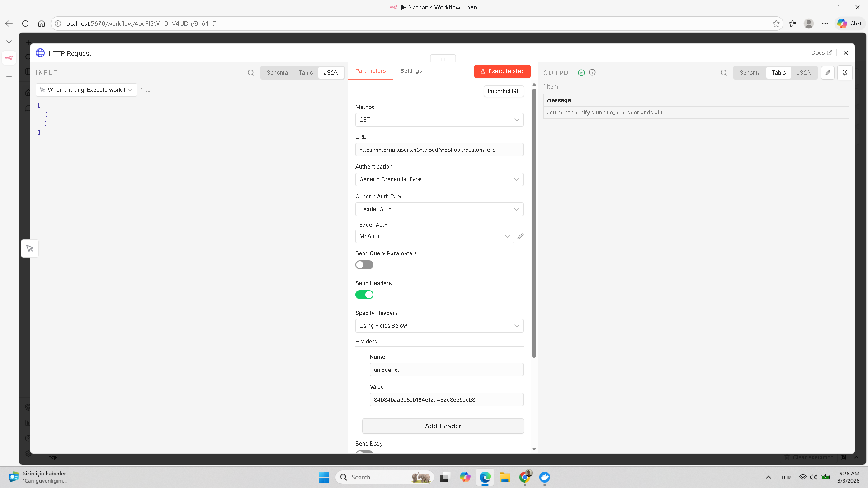Expand the Generic Auth Type dropdown
The image size is (868, 488).
[439, 209]
